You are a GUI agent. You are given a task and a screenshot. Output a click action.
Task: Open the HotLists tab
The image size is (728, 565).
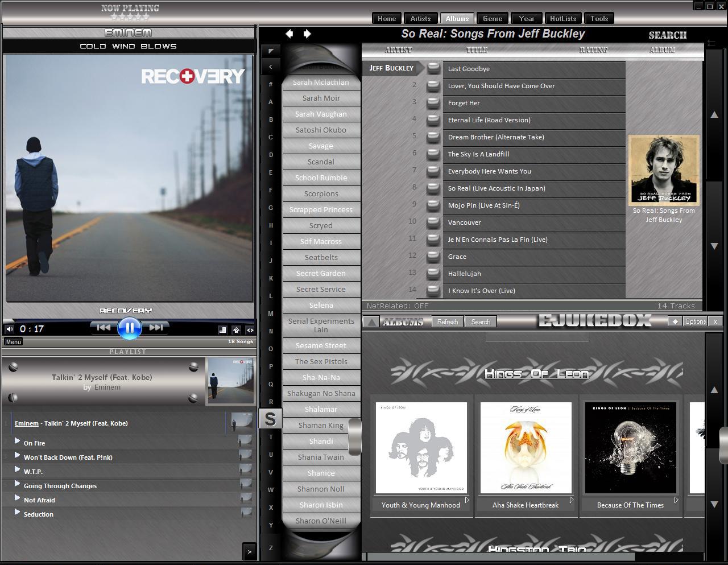point(563,18)
